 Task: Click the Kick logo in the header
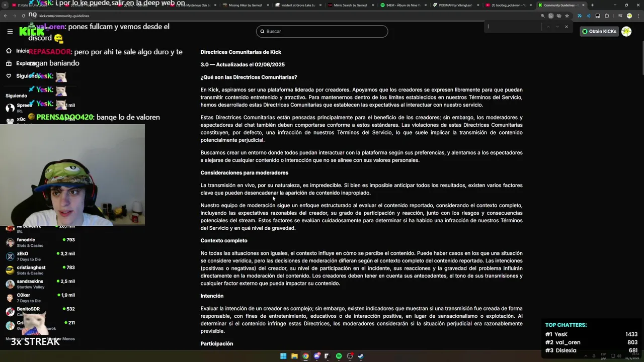click(x=31, y=32)
